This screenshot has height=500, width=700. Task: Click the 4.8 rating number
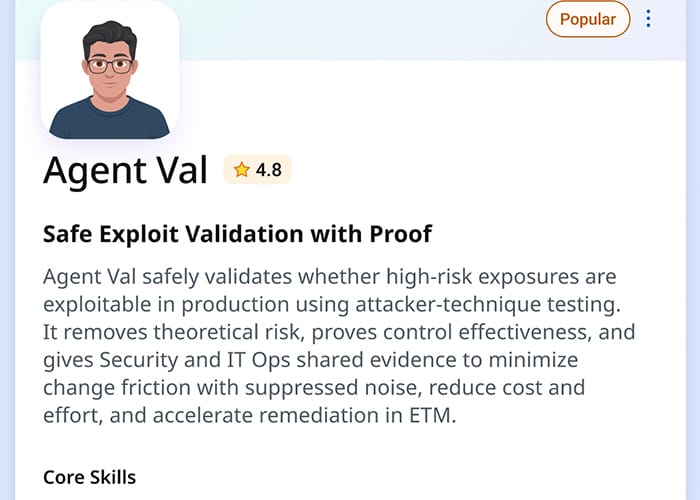coord(269,170)
